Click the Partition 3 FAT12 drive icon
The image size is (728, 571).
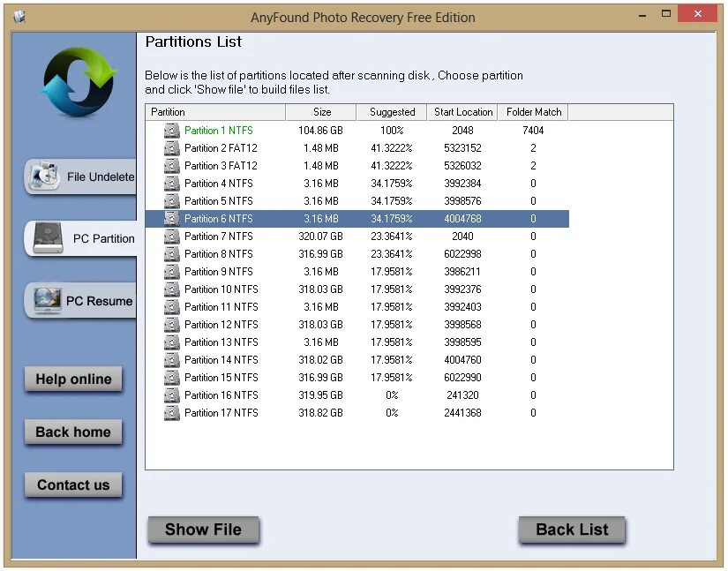pos(172,166)
